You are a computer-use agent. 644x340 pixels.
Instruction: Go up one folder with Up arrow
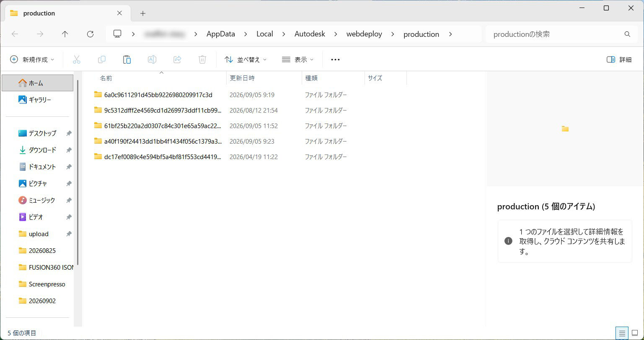pyautogui.click(x=65, y=34)
